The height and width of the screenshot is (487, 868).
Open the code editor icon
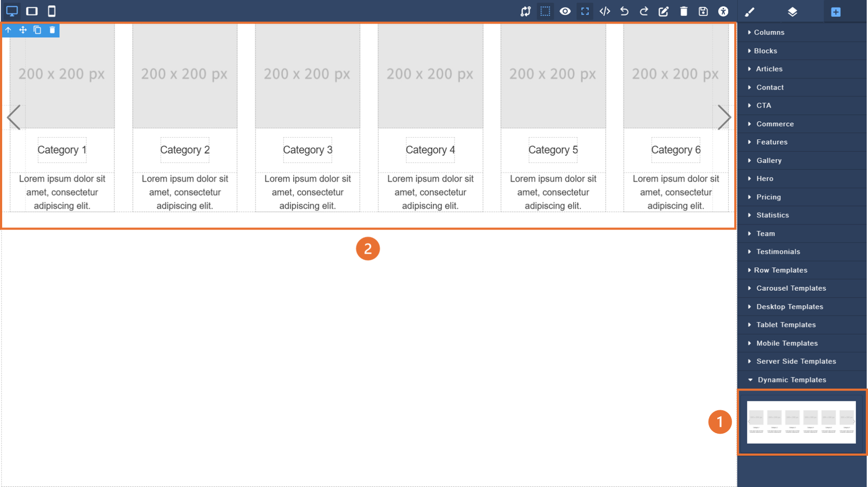pyautogui.click(x=604, y=11)
